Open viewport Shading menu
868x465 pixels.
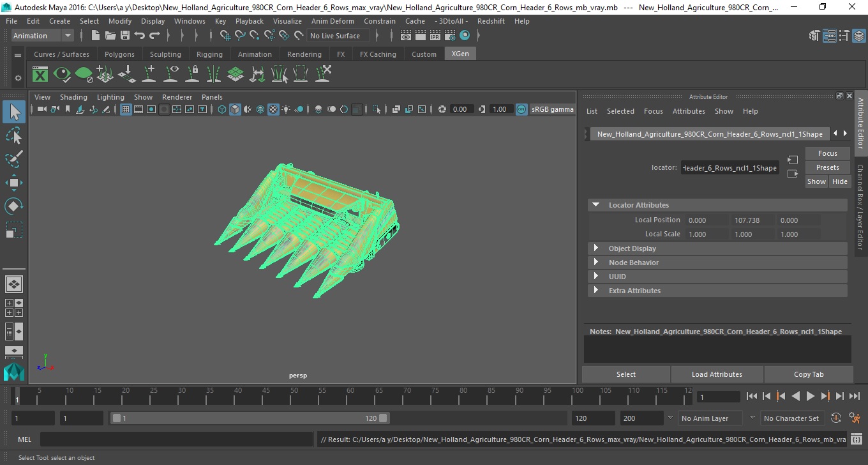click(73, 97)
